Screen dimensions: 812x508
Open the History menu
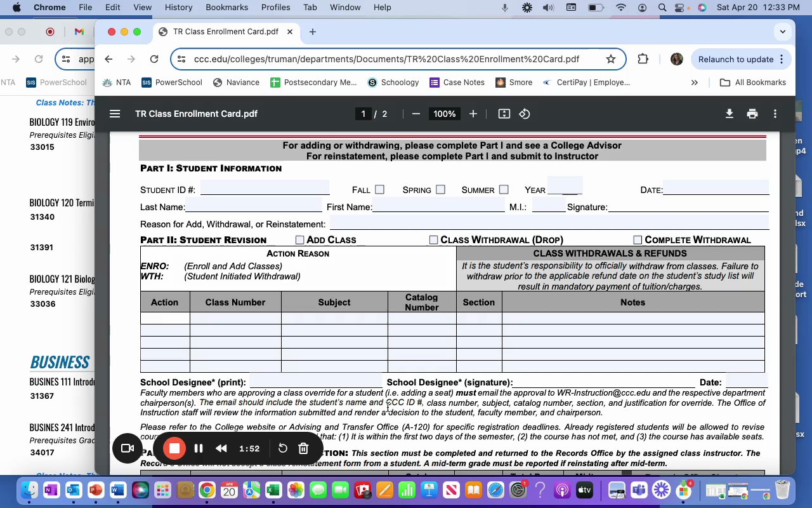[178, 8]
